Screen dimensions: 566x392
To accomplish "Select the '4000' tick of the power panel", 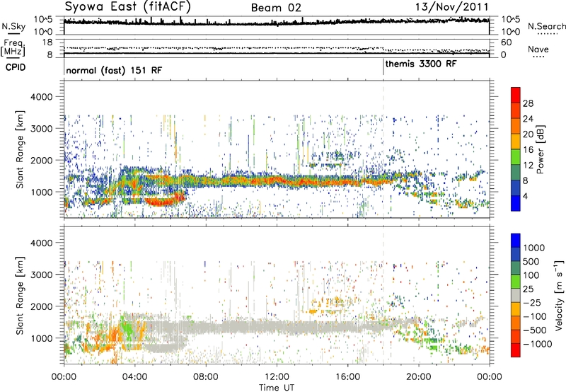I will (43, 97).
